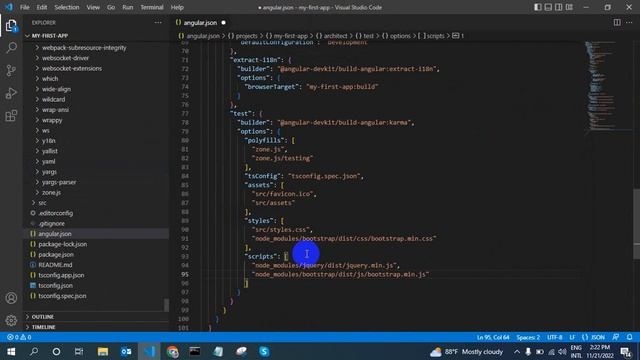Open the notifications bell in status bar
This screenshot has height=360, width=640.
click(629, 337)
